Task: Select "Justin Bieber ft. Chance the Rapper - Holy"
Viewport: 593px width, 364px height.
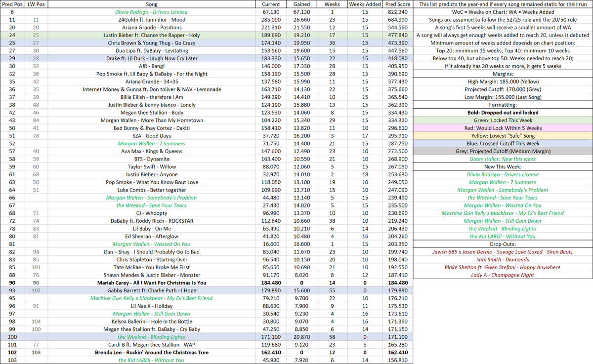Action: tap(152, 35)
